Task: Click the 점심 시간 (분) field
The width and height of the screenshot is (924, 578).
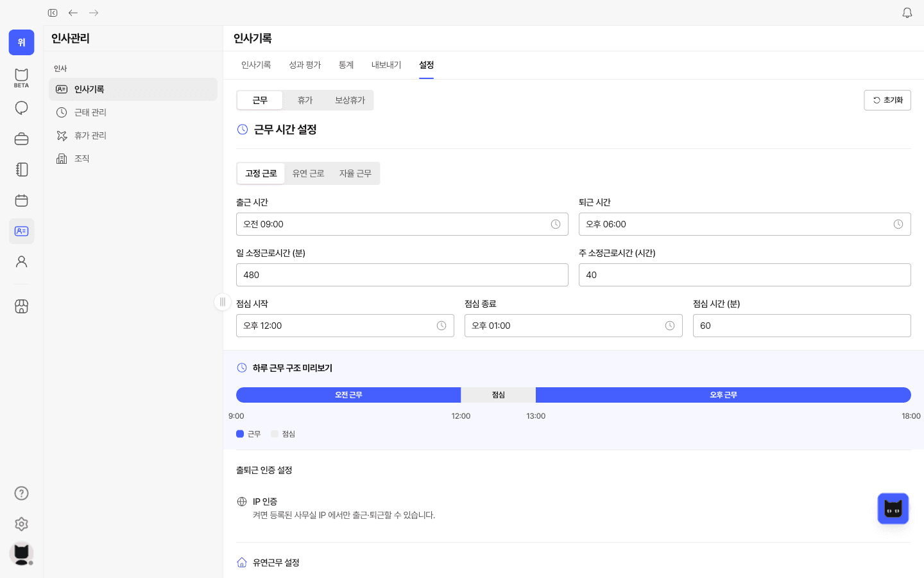Action: (802, 326)
